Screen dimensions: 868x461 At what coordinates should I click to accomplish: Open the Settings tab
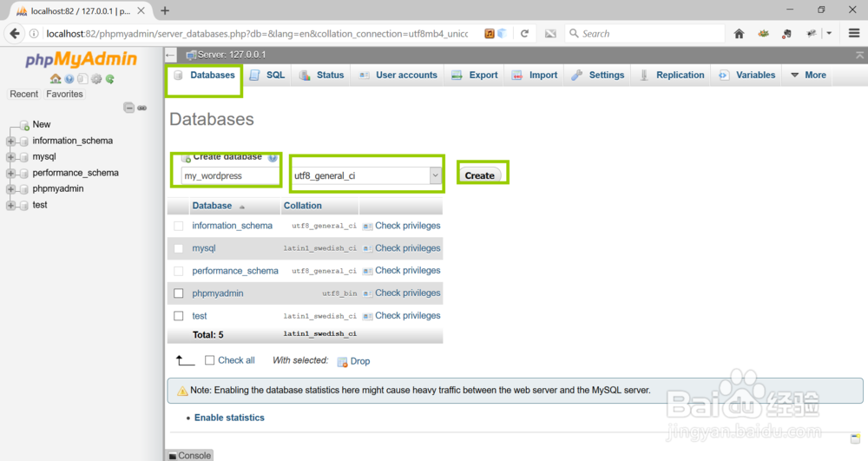pyautogui.click(x=598, y=76)
